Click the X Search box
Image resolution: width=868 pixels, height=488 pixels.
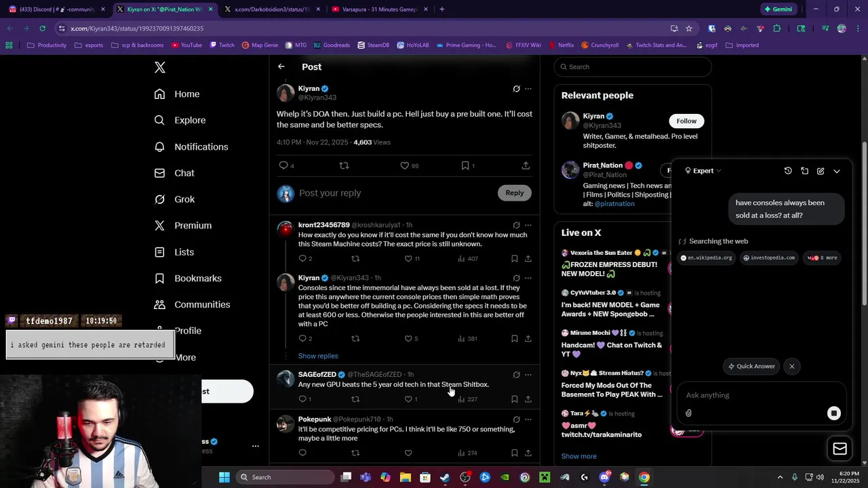click(x=633, y=66)
